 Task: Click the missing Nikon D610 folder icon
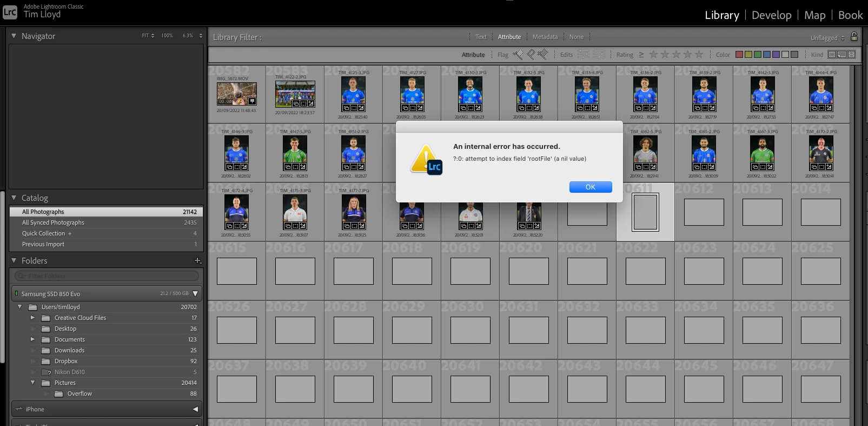coord(46,372)
